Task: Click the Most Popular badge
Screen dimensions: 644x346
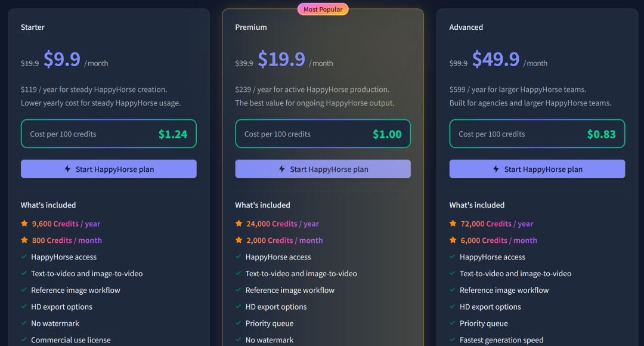Action: pos(323,10)
